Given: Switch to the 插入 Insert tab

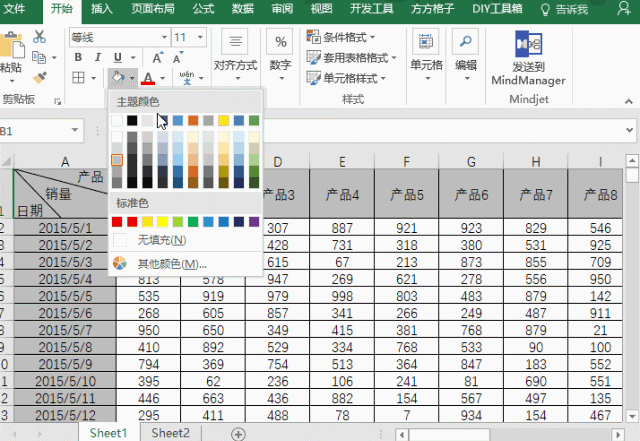Looking at the screenshot, I should 101,9.
